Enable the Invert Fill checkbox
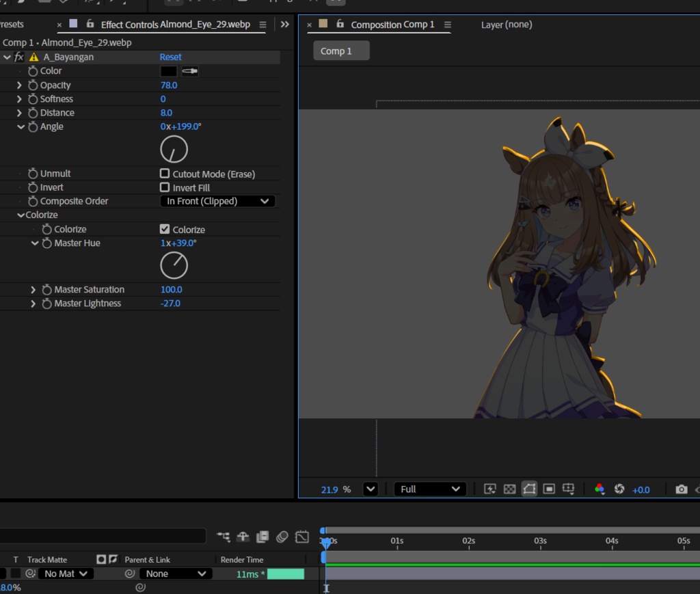The width and height of the screenshot is (700, 594). click(165, 187)
